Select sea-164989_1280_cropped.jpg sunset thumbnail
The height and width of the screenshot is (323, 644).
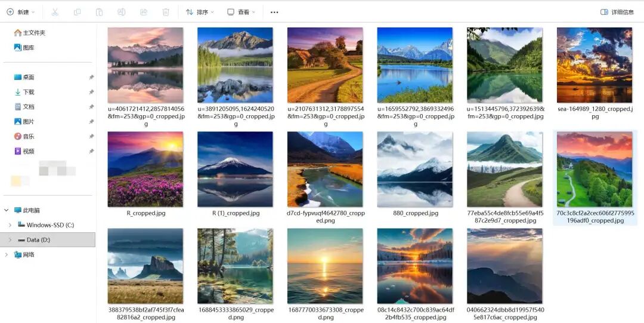595,65
